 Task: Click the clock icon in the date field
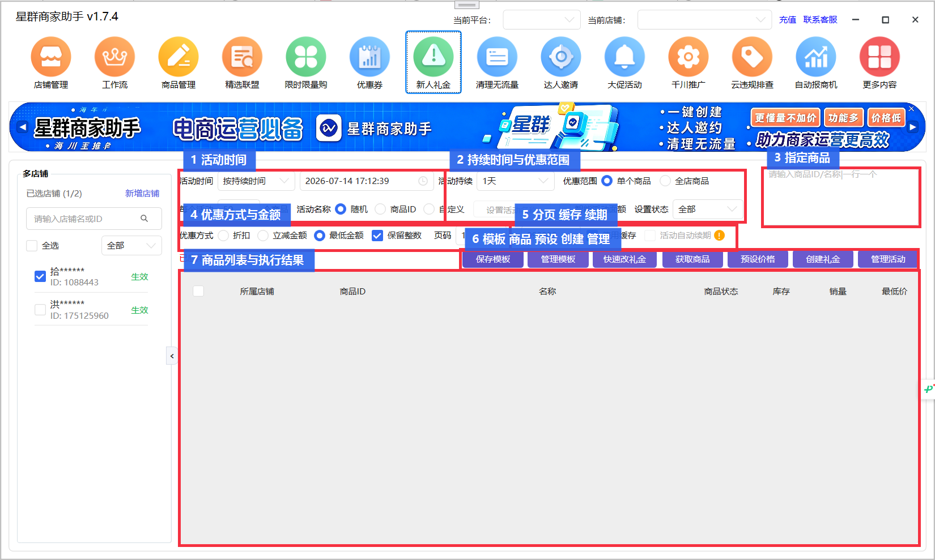[x=423, y=181]
